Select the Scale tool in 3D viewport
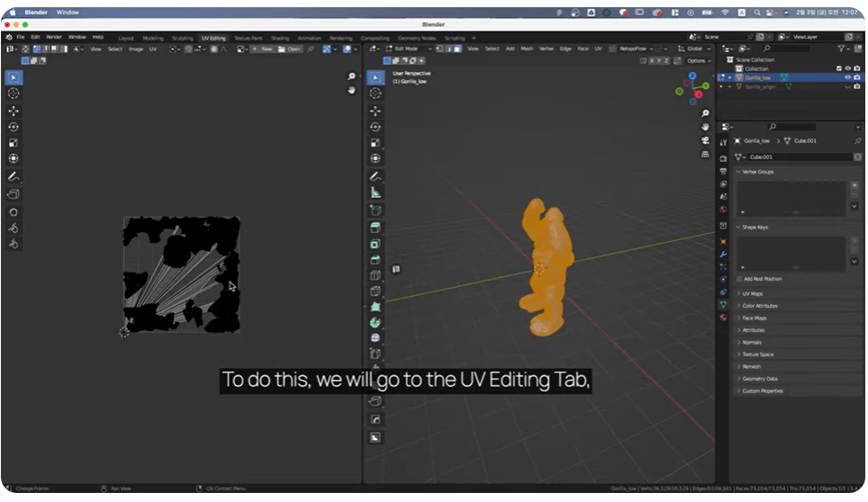Screen dimensions: 868x502 [x=375, y=143]
